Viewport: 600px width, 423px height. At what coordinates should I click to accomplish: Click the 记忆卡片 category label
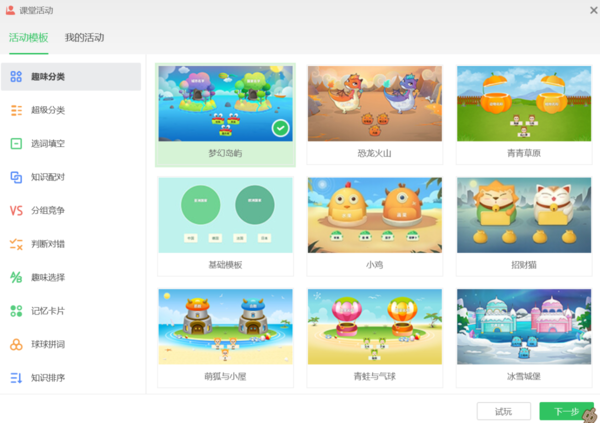(x=48, y=311)
